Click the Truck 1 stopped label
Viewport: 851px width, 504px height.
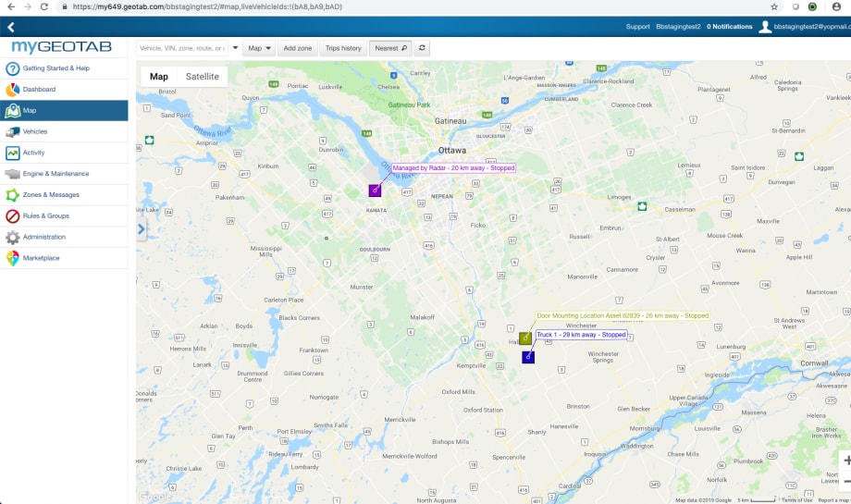click(581, 335)
